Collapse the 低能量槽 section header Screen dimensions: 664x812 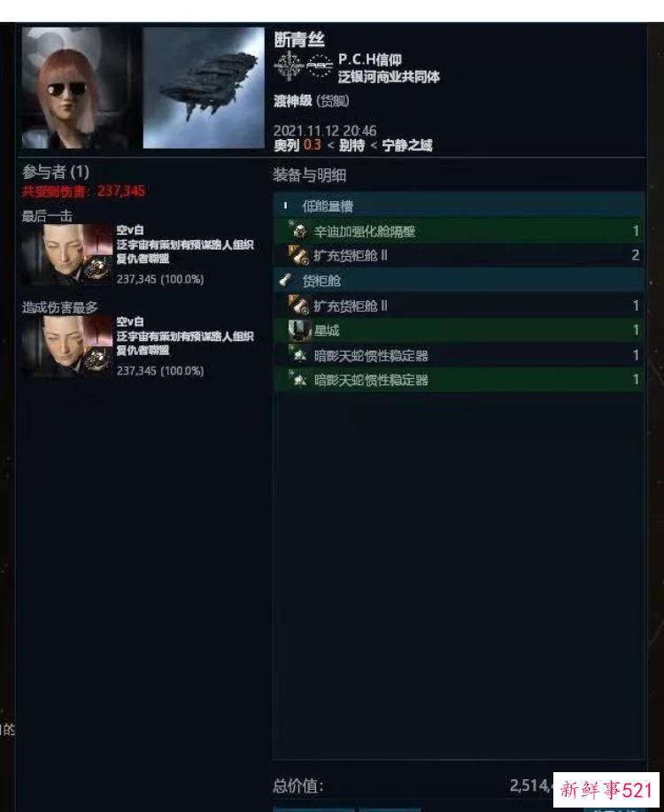(459, 206)
